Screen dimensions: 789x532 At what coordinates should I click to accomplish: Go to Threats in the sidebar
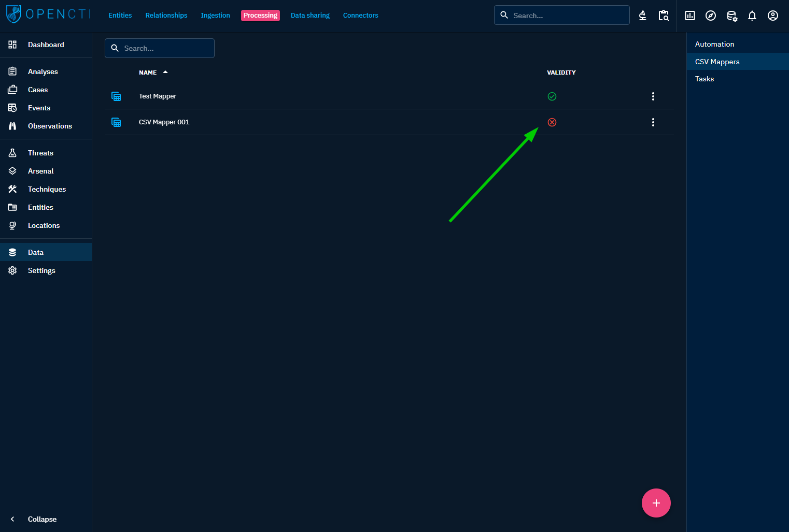(40, 153)
